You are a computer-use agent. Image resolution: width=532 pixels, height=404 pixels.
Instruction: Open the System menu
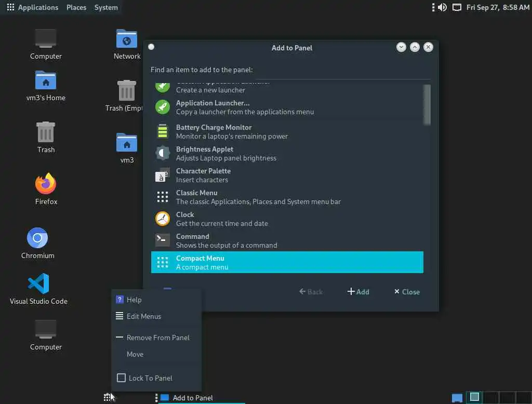point(106,7)
